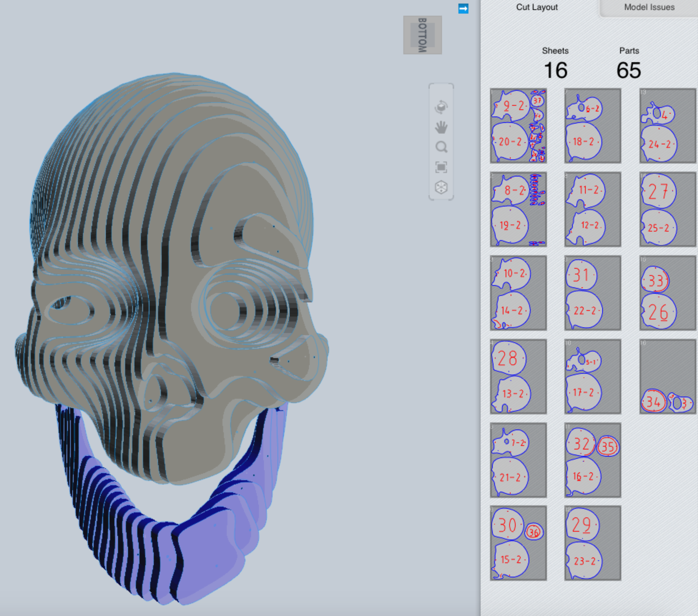Viewport: 698px width, 616px height.
Task: Click the BOTTOM face of view cube
Action: pyautogui.click(x=422, y=35)
